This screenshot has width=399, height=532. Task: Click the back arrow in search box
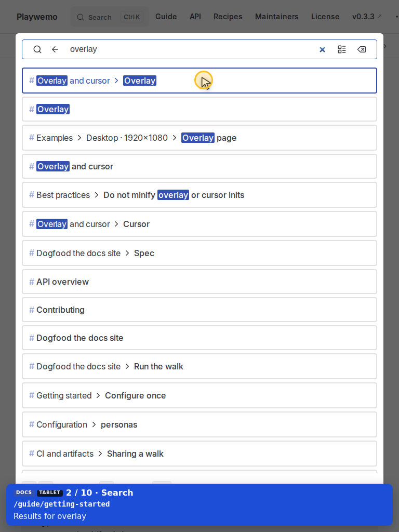click(x=55, y=49)
